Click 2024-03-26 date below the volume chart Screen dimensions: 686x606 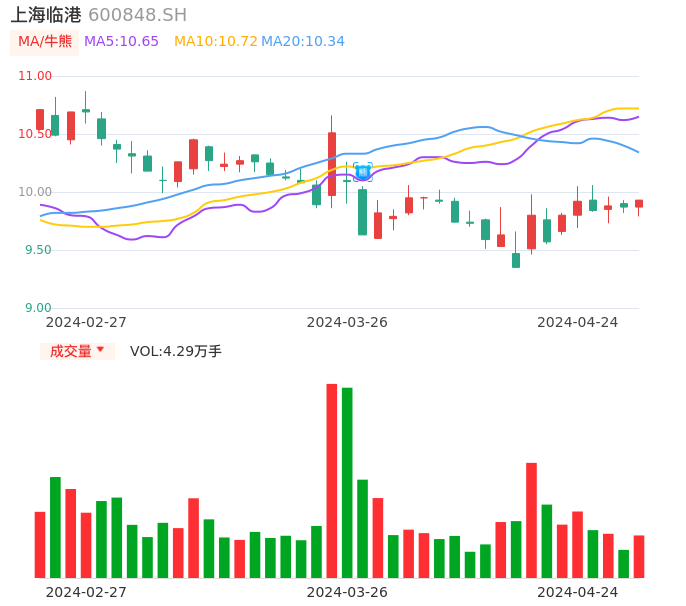click(x=347, y=592)
